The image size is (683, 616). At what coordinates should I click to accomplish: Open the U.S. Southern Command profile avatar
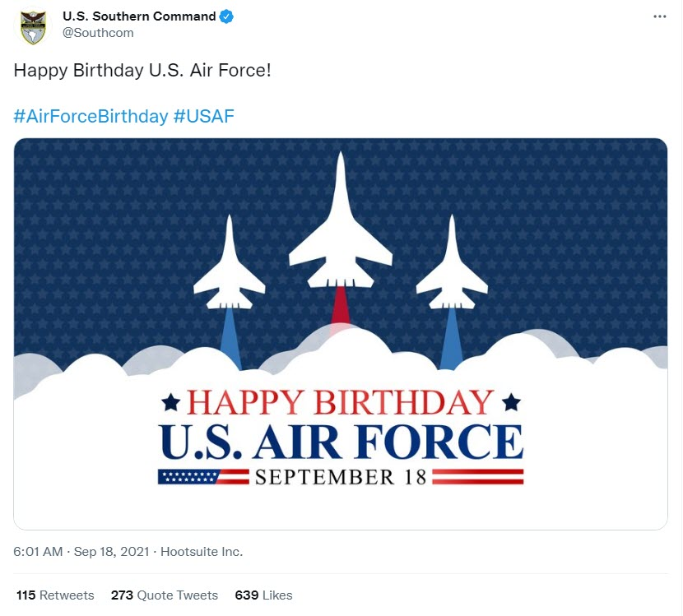(x=34, y=27)
